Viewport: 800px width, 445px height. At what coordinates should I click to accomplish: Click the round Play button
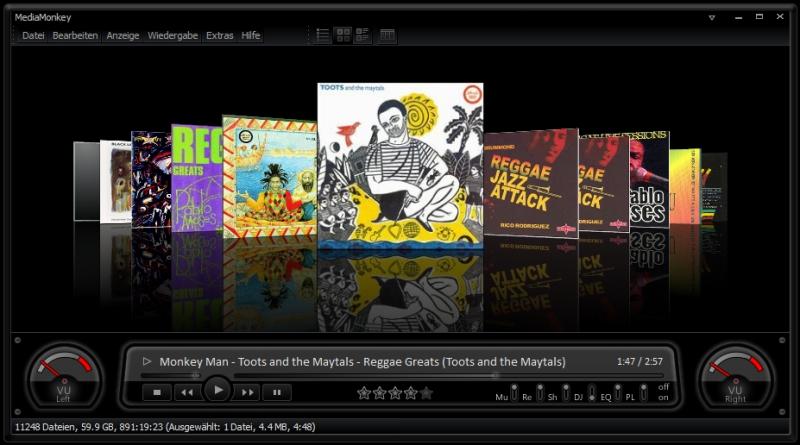[217, 391]
